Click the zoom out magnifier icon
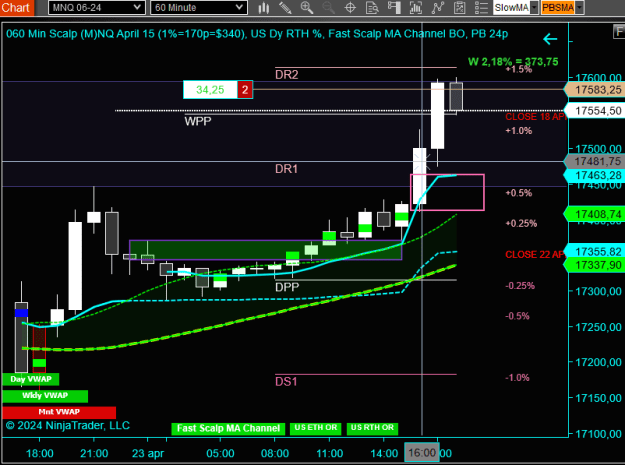Screen dimensions: 625x465 [328, 8]
